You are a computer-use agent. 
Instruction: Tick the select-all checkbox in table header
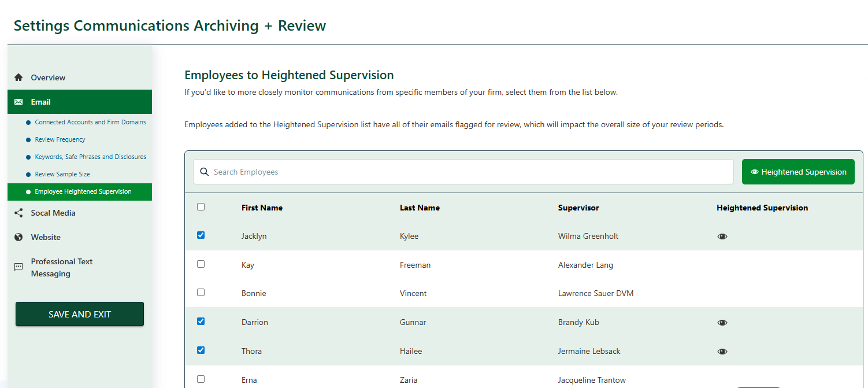pos(201,207)
